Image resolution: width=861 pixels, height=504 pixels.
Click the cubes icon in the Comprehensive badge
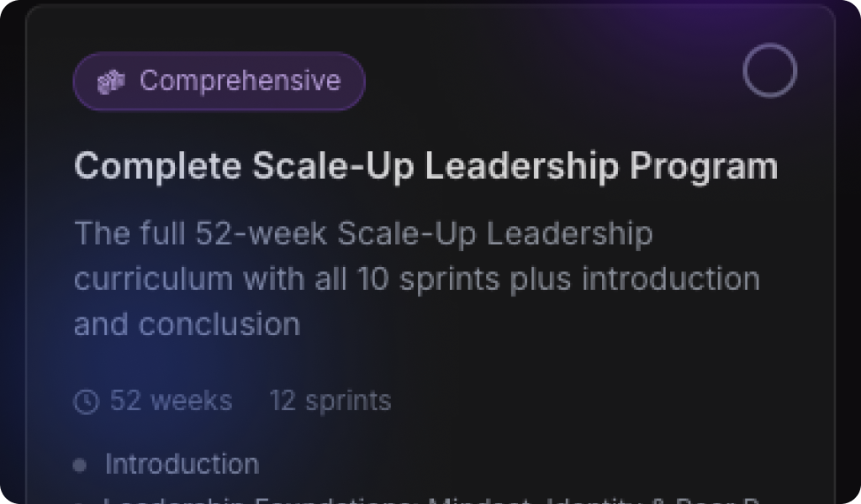[111, 81]
